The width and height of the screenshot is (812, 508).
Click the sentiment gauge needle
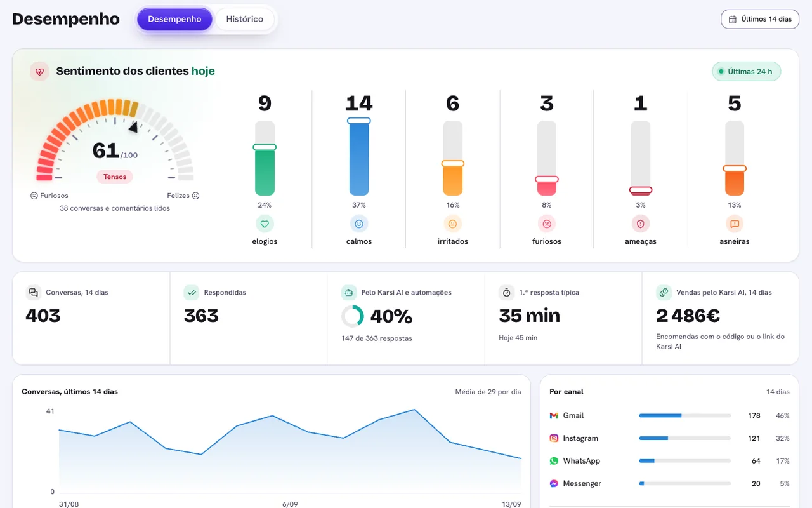point(133,128)
